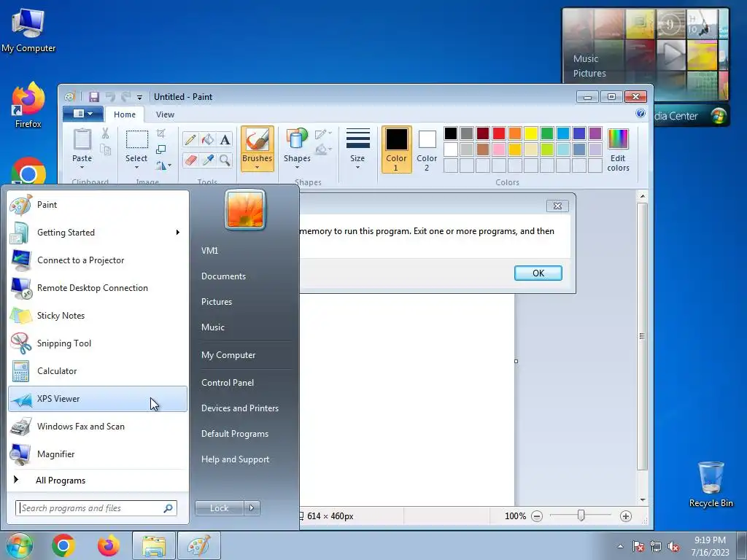Click the Undo arrow in quick access toolbar
Image resolution: width=747 pixels, height=560 pixels.
point(110,97)
